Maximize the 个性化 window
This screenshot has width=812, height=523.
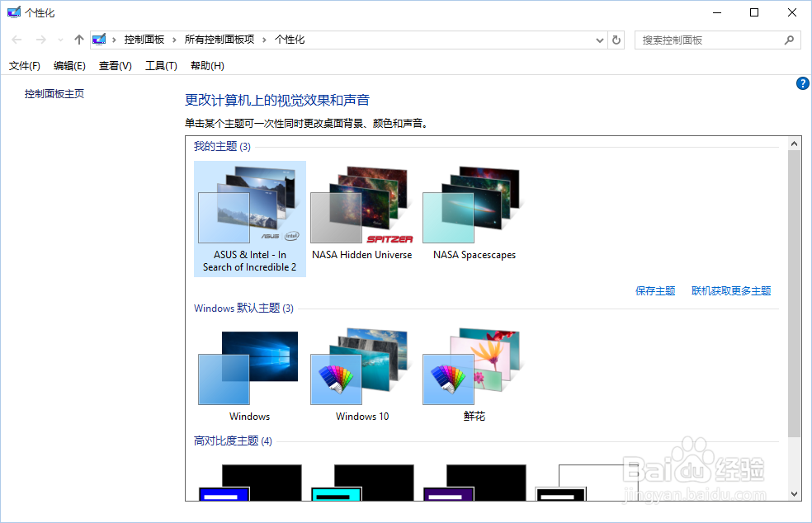coord(754,12)
